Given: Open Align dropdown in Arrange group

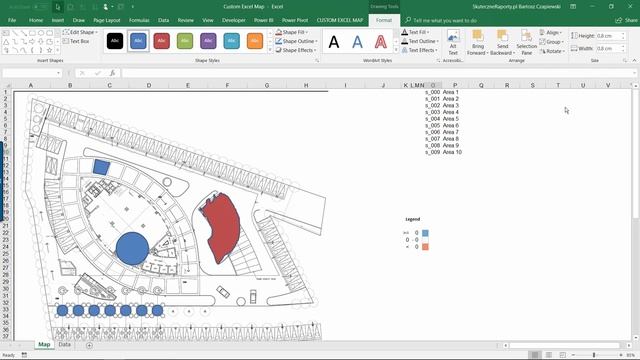Looking at the screenshot, I should pyautogui.click(x=551, y=32).
